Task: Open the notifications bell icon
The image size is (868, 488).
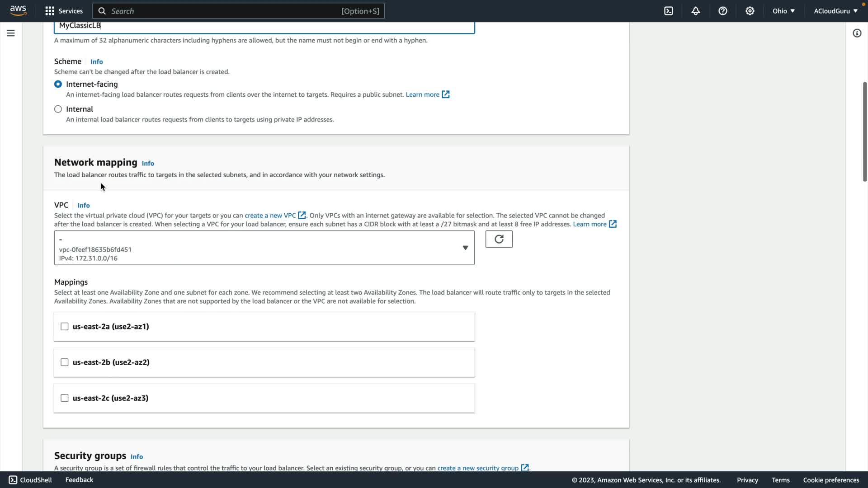Action: 696,11
